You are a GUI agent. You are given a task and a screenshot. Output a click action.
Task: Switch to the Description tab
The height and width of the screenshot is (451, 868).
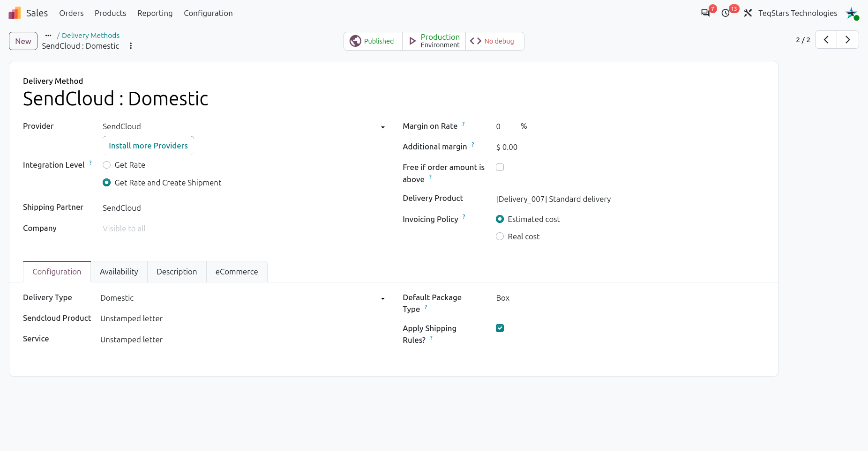[177, 272]
